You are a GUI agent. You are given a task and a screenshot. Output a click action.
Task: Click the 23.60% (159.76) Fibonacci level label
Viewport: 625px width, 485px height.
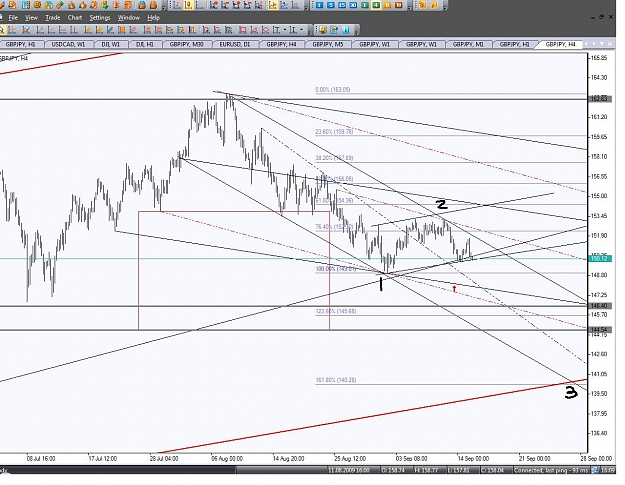(334, 131)
